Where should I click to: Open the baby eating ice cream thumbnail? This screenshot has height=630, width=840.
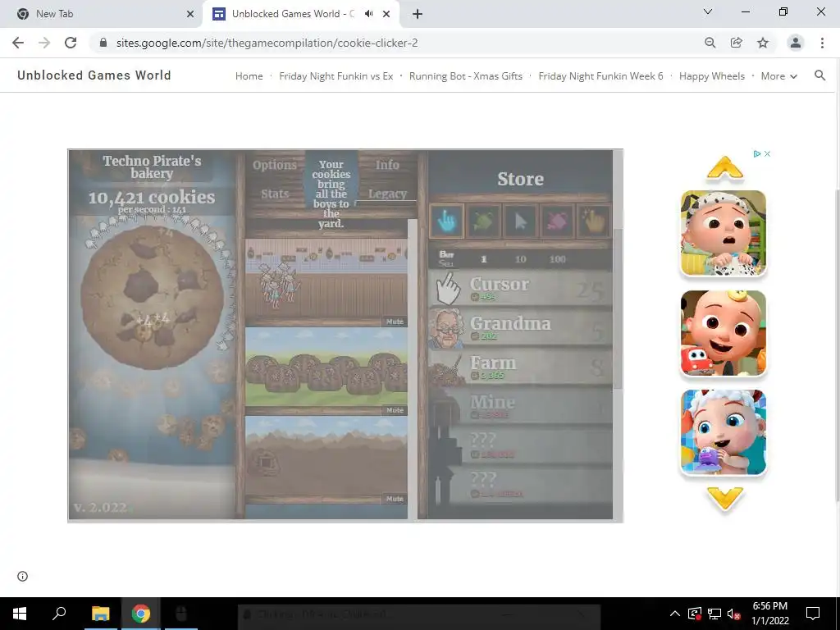coord(724,432)
